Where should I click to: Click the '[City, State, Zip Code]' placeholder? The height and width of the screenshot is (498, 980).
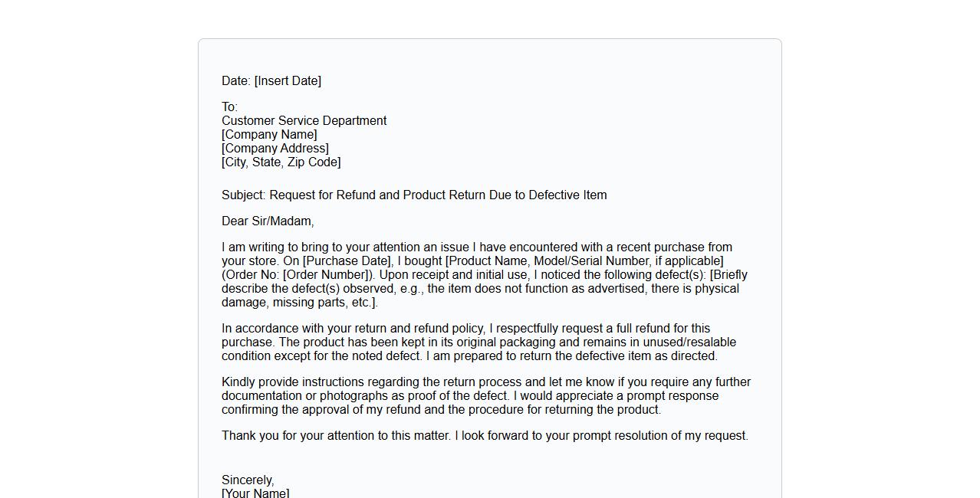coord(281,162)
